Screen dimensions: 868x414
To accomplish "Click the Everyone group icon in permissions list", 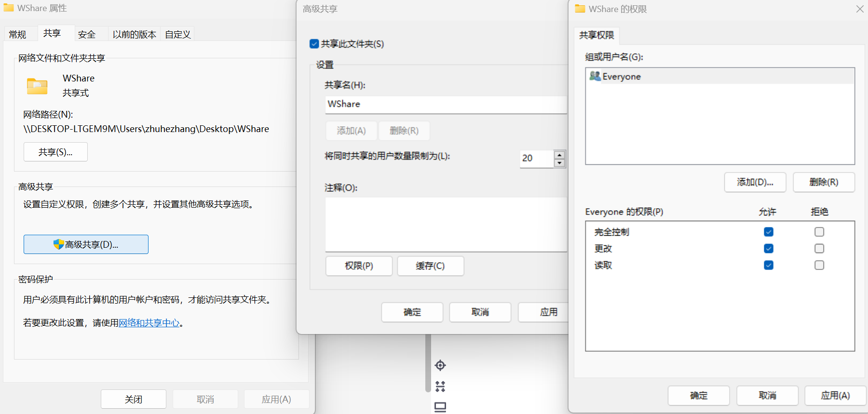I will 595,76.
